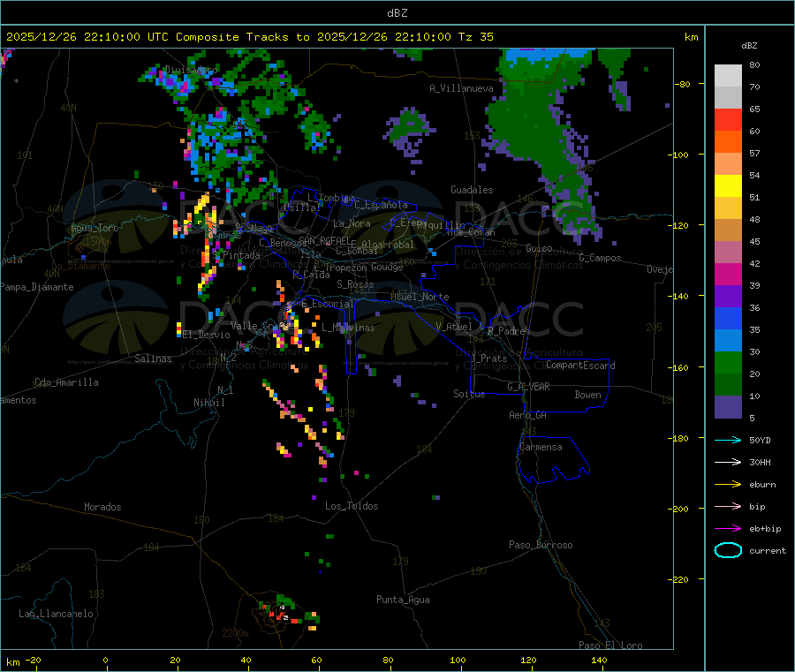Screen dimensions: 795x672
Task: Click the L_Malvinas label
Action: click(x=348, y=328)
